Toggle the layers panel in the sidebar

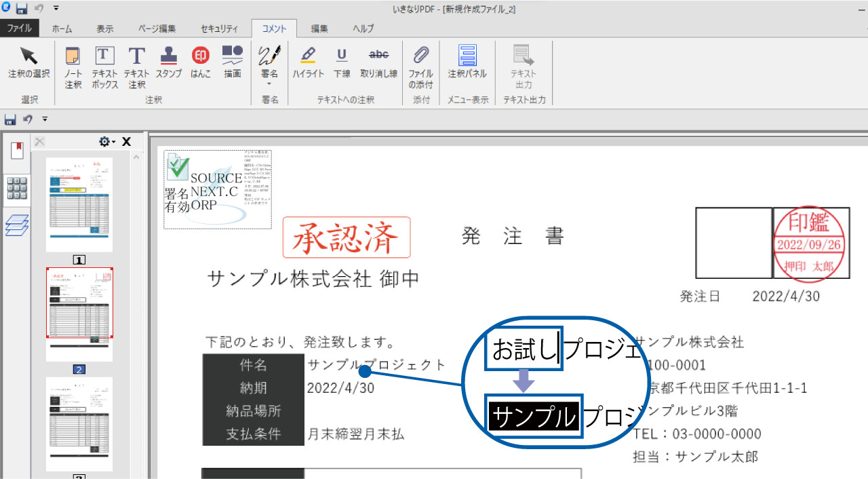pyautogui.click(x=17, y=226)
